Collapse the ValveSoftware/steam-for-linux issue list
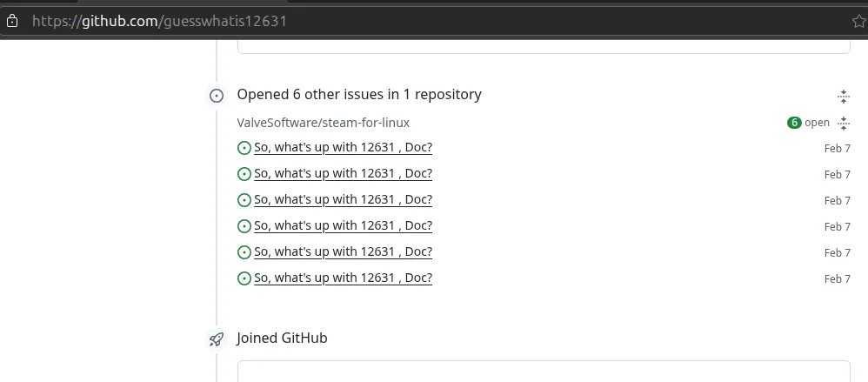 point(843,123)
